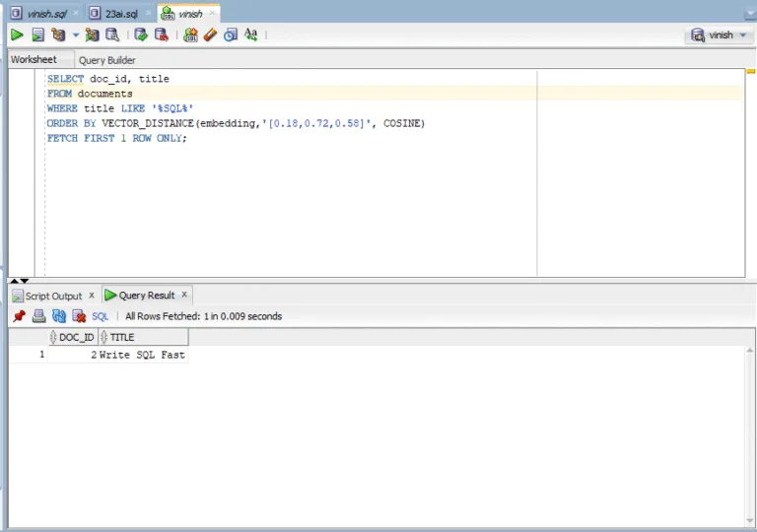Viewport: 757px width, 532px height.
Task: Click the result scrollbar down arrow
Action: pos(750,520)
